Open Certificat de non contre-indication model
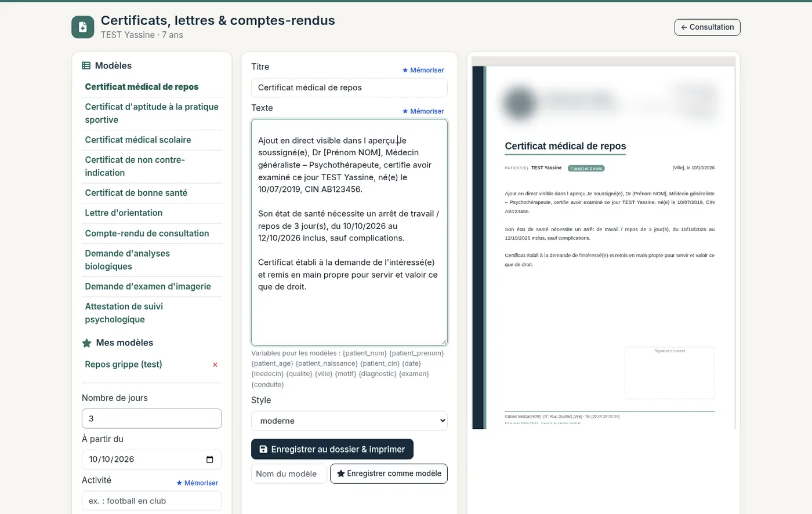The width and height of the screenshot is (812, 514). [x=135, y=166]
